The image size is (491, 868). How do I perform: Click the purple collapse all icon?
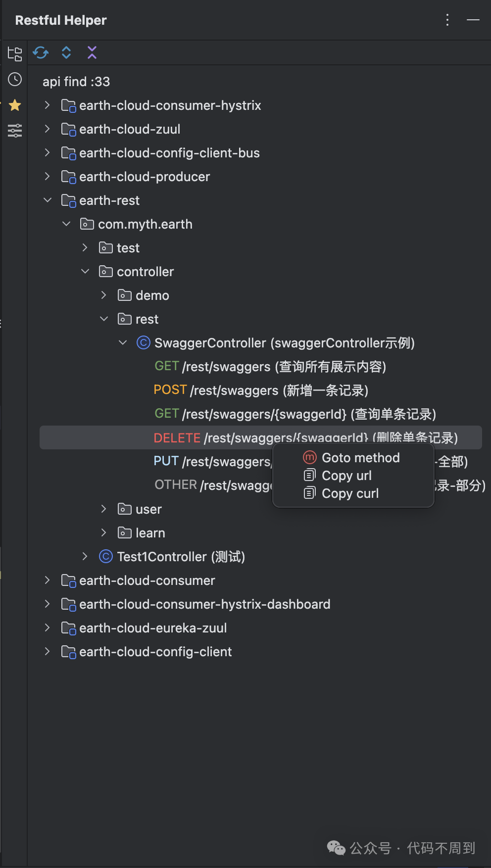point(92,52)
